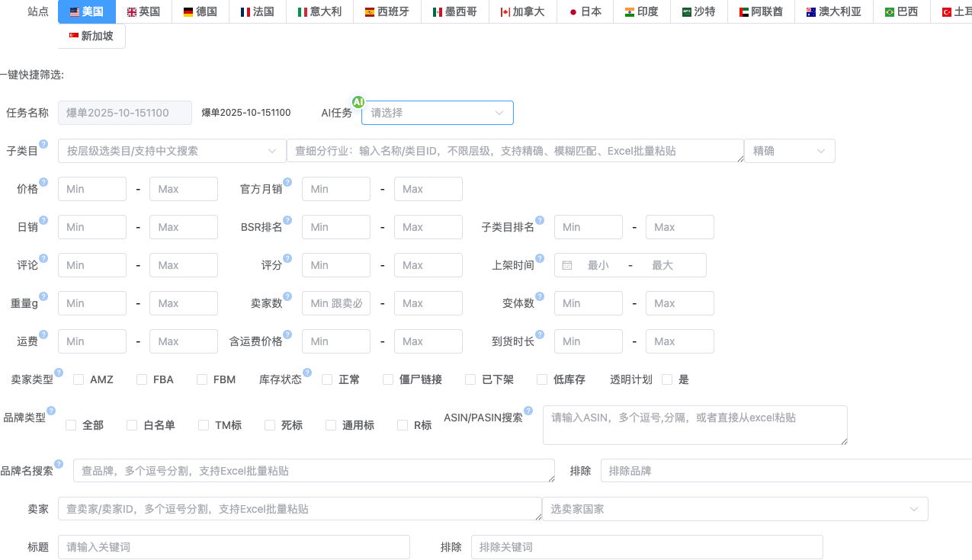Click the question mark beside BSR排名
The width and height of the screenshot is (972, 560).
[x=287, y=220]
